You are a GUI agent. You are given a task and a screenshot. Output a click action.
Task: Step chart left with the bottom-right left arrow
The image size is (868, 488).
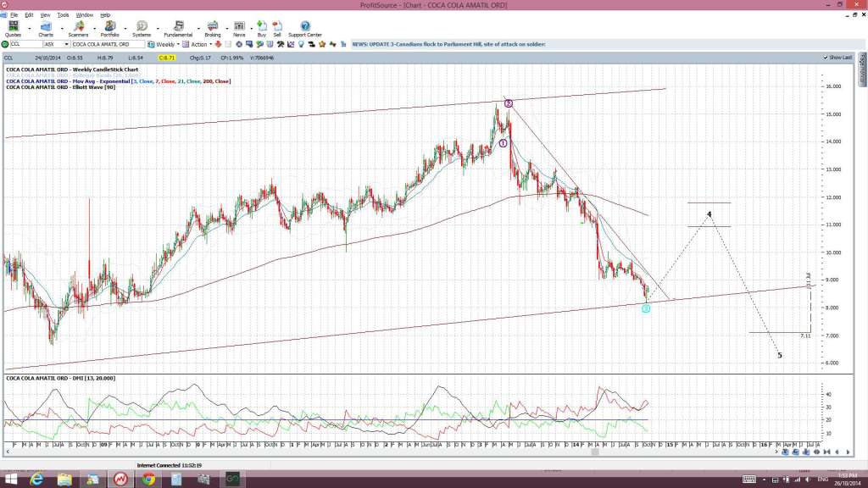tap(837, 452)
